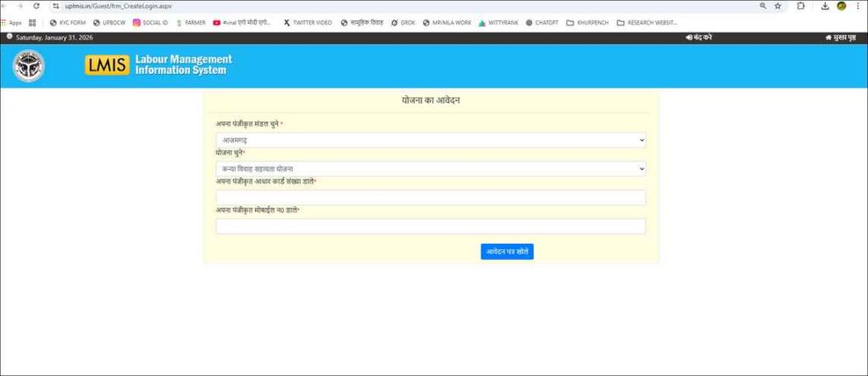The image size is (868, 376).
Task: Open MP/MLA WORK bookmark
Action: point(447,23)
